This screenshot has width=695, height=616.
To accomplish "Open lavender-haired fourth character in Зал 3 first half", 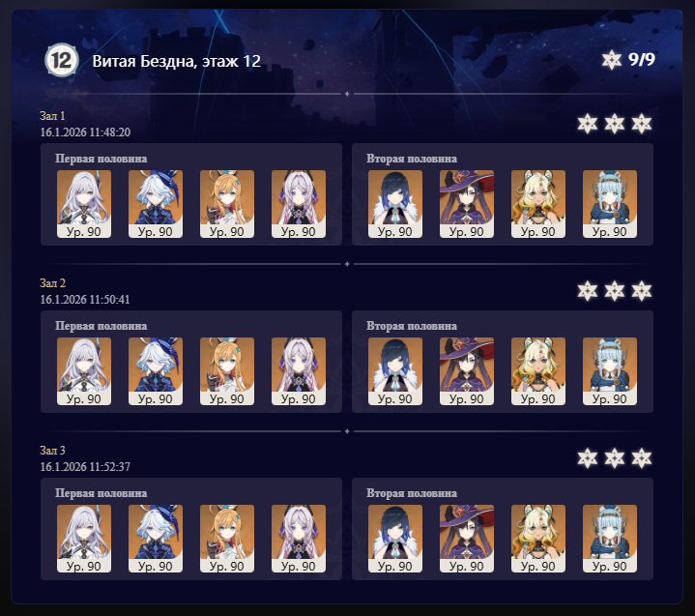I will [x=299, y=539].
